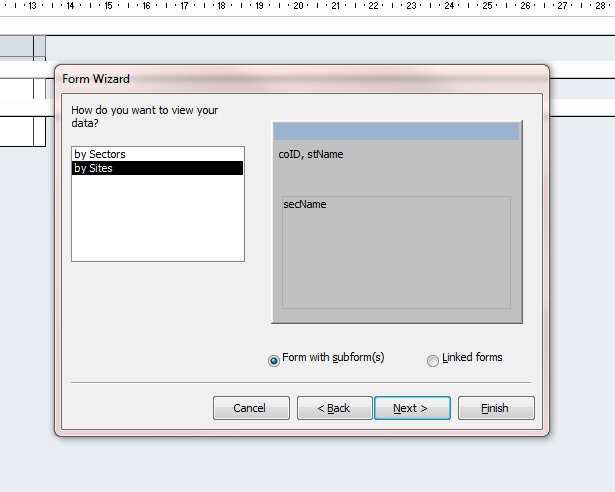Finish the Form Wizard
This screenshot has height=492, width=615.
click(496, 408)
